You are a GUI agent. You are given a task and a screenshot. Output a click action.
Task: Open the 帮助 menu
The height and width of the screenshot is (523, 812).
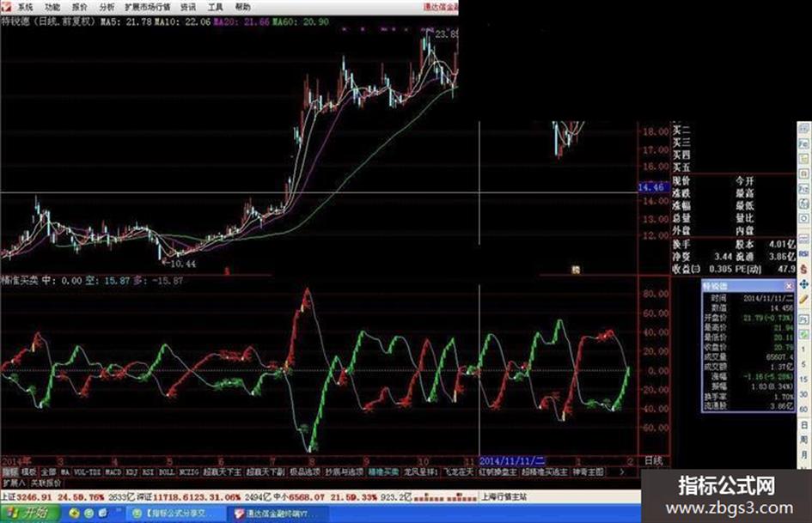click(x=242, y=7)
